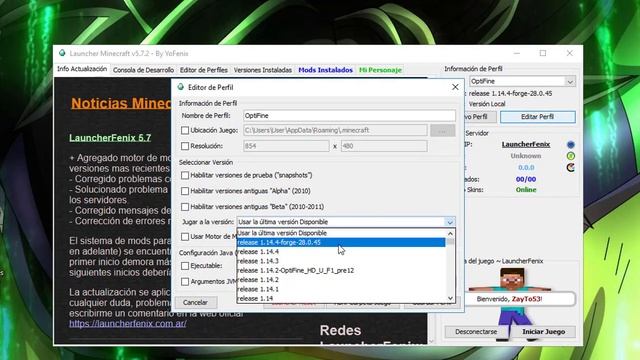The width and height of the screenshot is (640, 360).
Task: Click the game location path field
Action: point(335,130)
